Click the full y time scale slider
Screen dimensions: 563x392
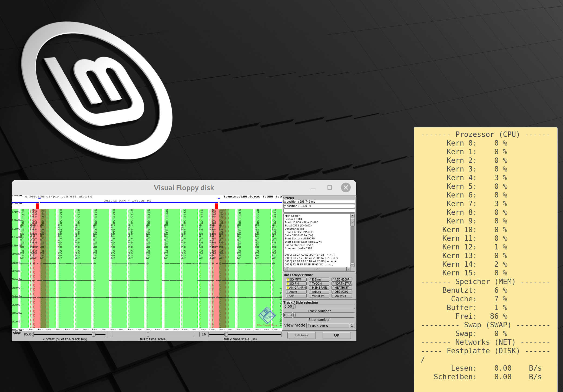[x=245, y=334]
